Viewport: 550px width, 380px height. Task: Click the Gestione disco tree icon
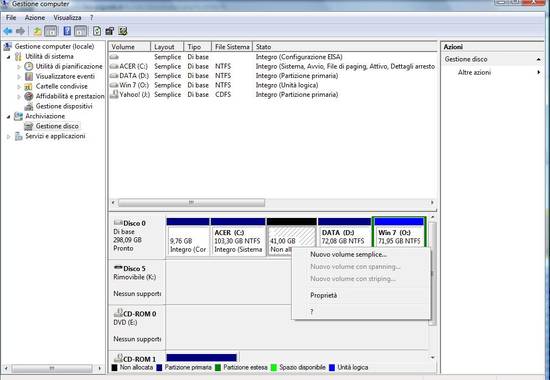point(29,126)
